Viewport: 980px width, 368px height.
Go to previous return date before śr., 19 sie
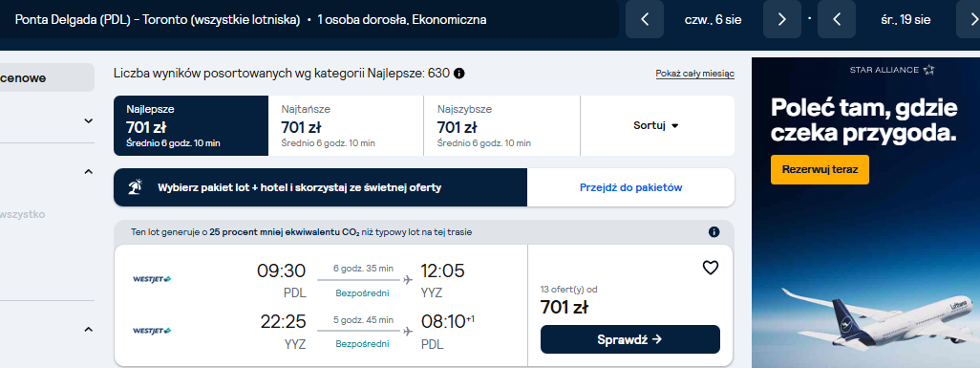pyautogui.click(x=837, y=19)
